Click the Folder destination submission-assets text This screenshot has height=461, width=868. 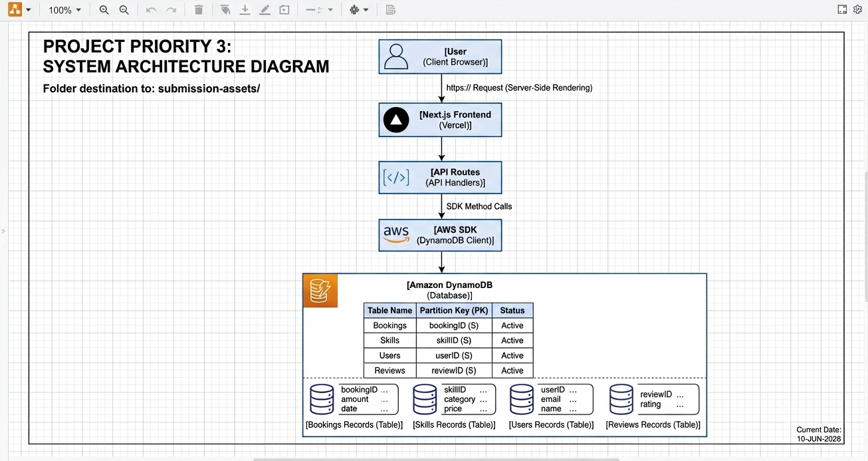pyautogui.click(x=152, y=88)
